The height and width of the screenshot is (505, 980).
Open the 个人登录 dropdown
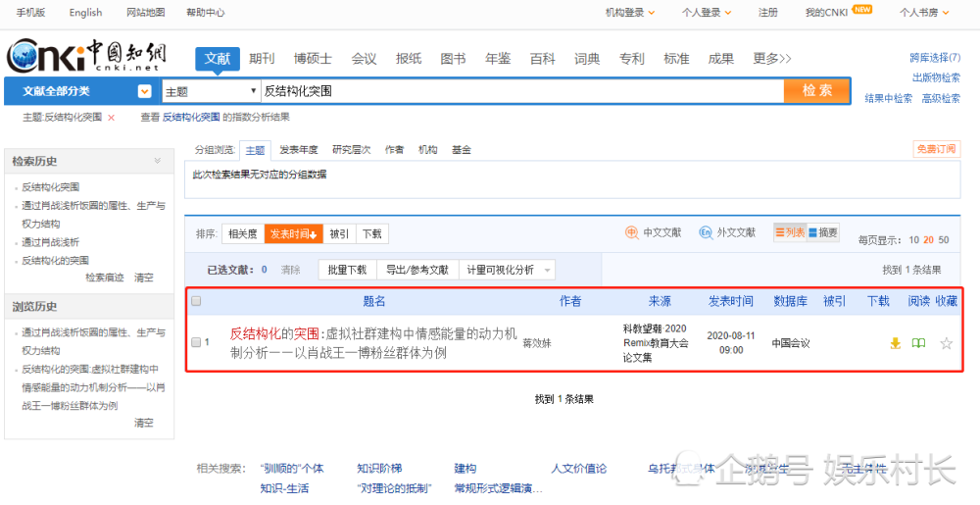point(707,13)
